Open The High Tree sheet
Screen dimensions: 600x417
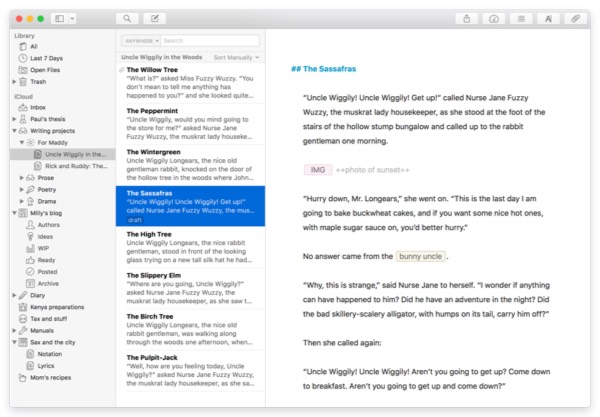(x=190, y=247)
